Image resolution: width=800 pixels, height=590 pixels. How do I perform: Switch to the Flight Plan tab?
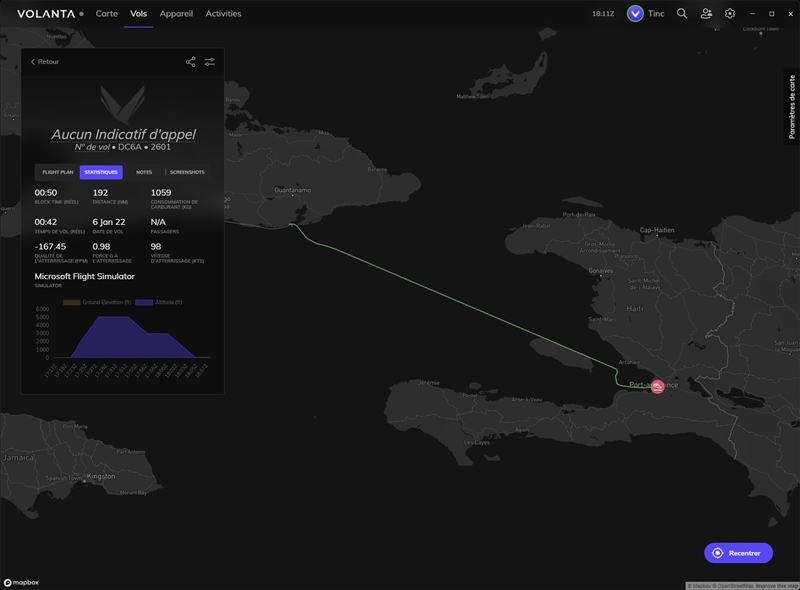58,172
